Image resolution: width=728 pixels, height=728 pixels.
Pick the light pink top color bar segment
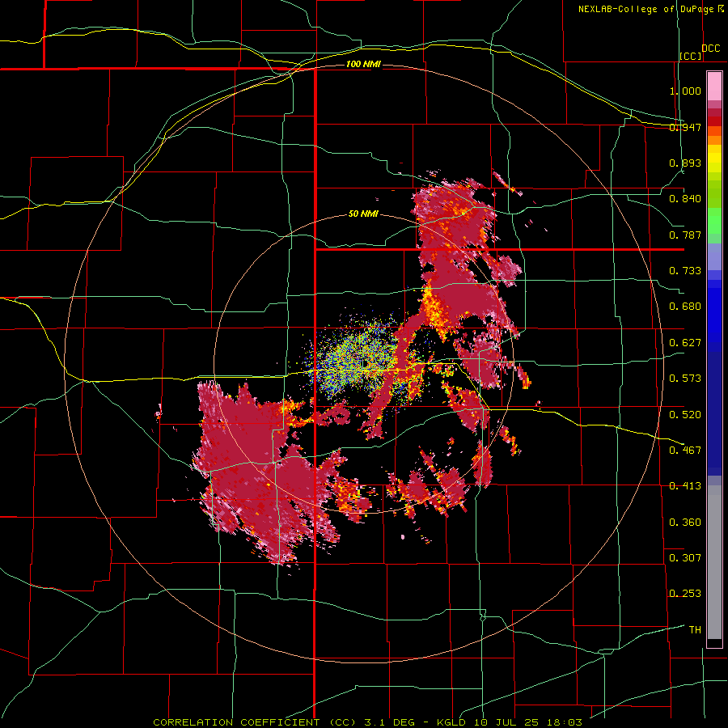point(714,87)
